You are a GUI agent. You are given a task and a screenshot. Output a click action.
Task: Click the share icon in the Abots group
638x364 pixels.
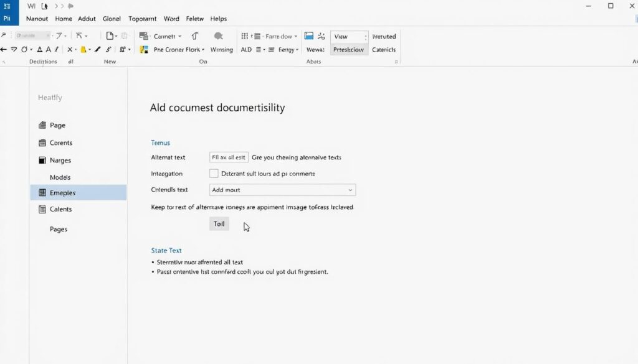pos(321,36)
